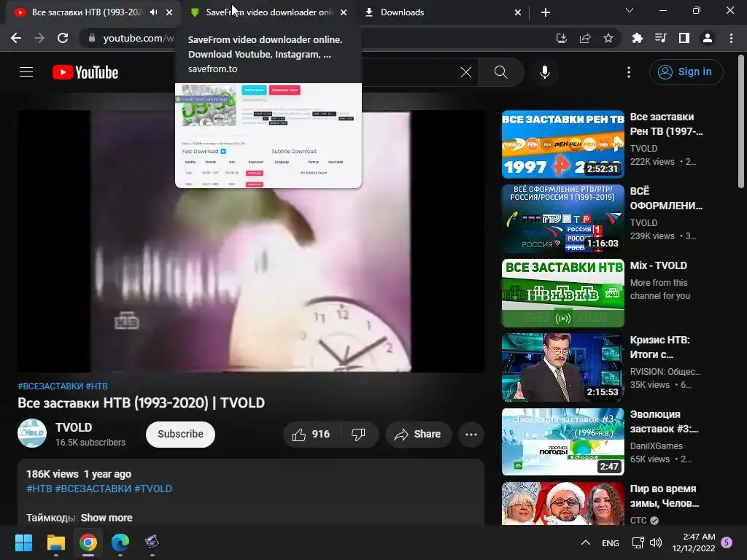Open the Windows Start menu
747x560 pixels.
click(23, 542)
